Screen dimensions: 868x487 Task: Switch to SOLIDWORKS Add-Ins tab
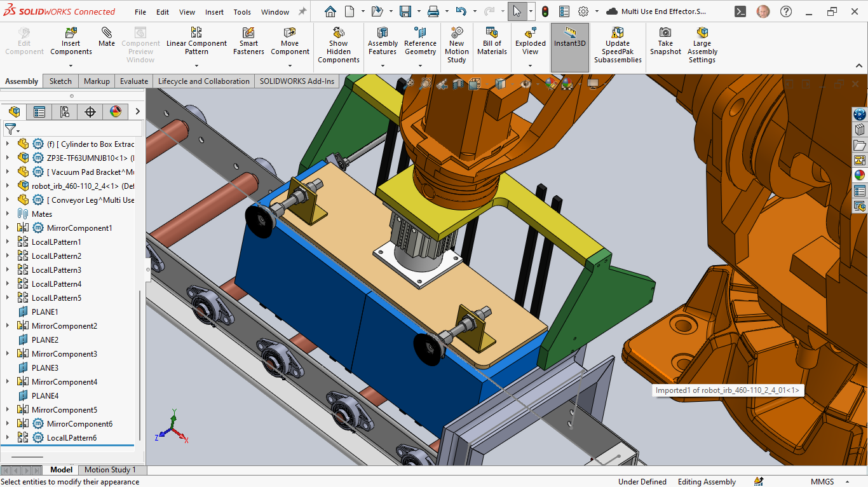point(297,81)
